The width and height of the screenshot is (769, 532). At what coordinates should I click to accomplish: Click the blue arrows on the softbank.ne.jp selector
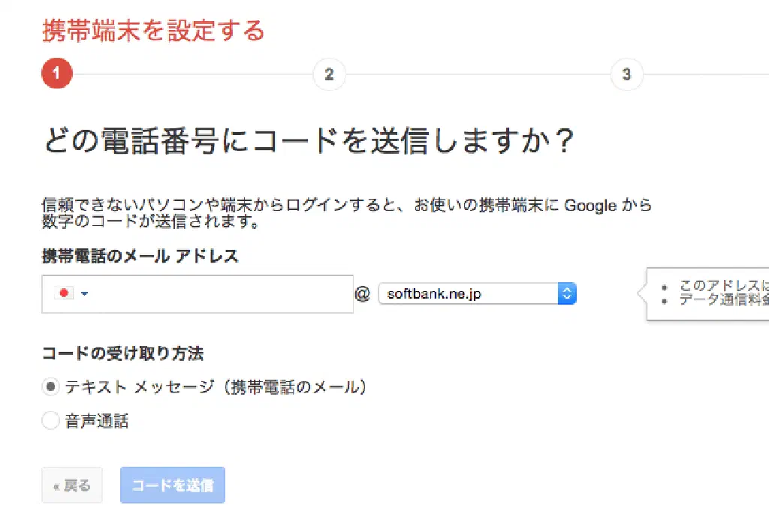567,293
